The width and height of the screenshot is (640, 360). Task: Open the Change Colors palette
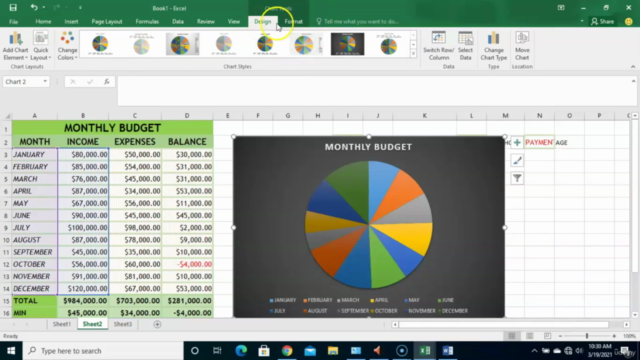point(67,46)
